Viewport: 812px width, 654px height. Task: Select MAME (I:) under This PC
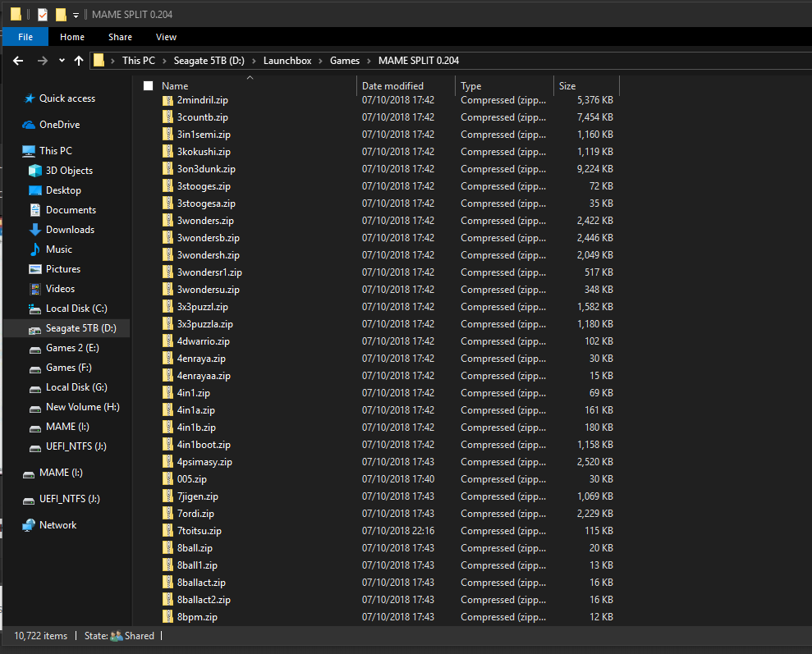[x=67, y=427]
